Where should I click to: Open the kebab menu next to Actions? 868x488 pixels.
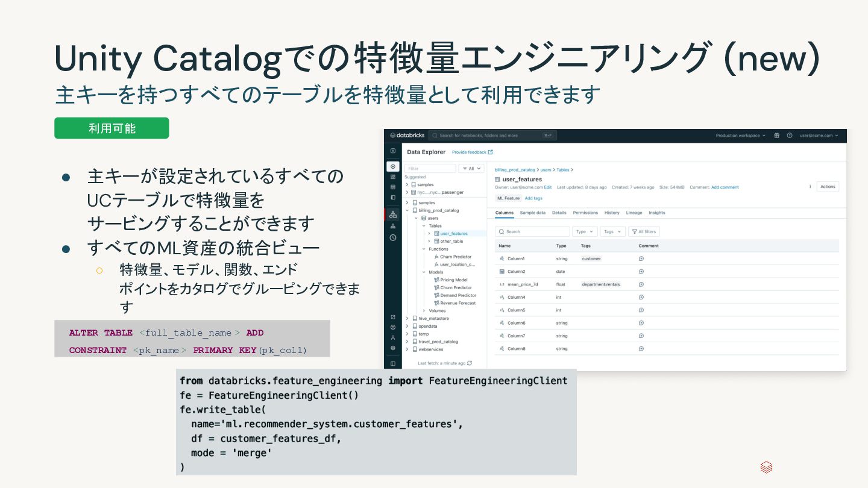tap(810, 187)
